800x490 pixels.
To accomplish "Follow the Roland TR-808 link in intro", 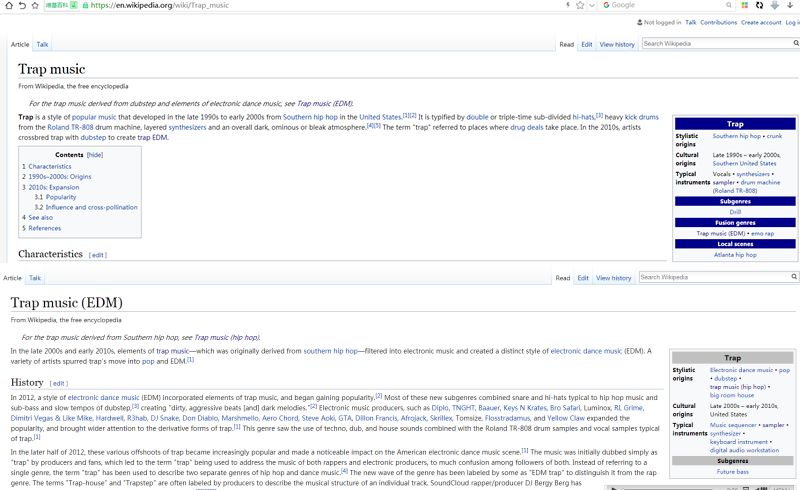I will (x=70, y=127).
